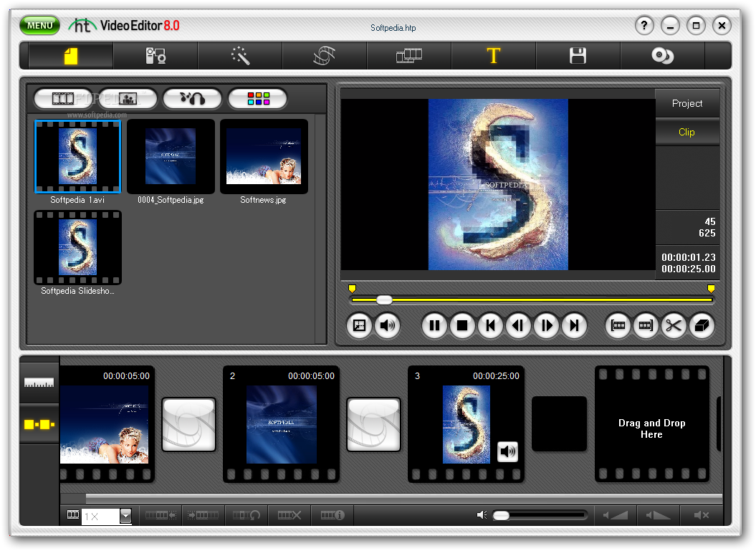Image resolution: width=756 pixels, height=551 pixels.
Task: Click the empty transition slot after clip 3
Action: pyautogui.click(x=559, y=424)
